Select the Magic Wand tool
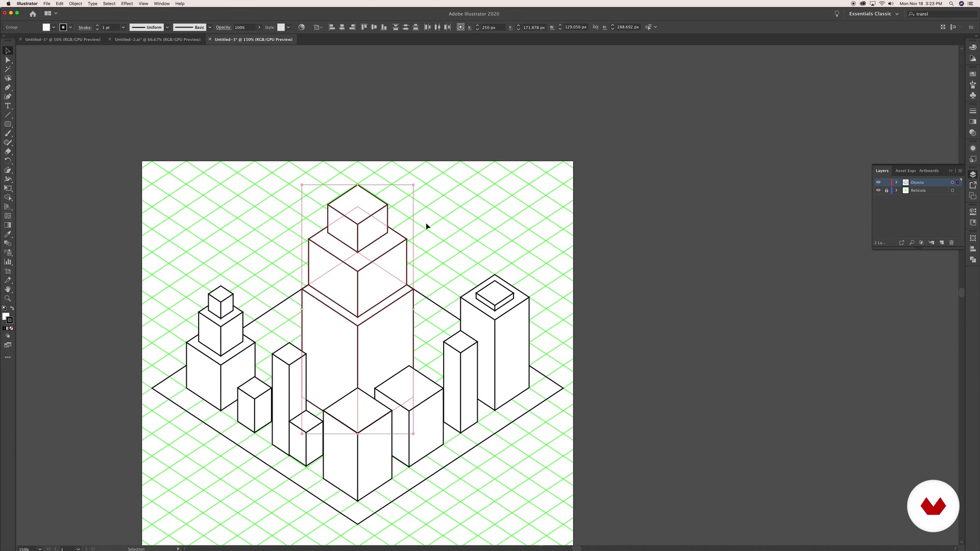This screenshot has width=980, height=551. pyautogui.click(x=8, y=69)
